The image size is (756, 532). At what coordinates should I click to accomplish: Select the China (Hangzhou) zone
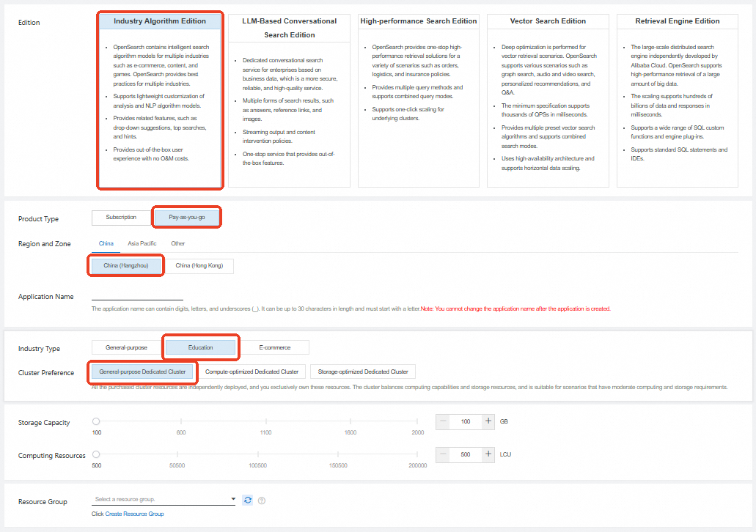pyautogui.click(x=126, y=265)
